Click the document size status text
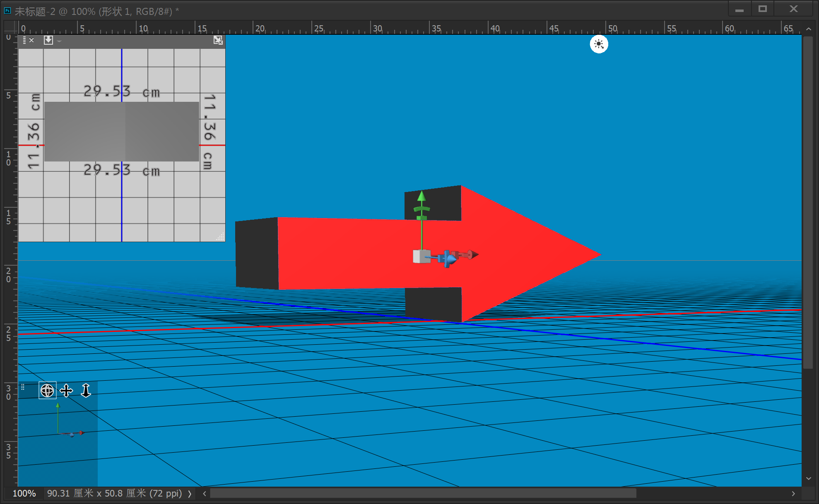819x504 pixels. [x=114, y=493]
